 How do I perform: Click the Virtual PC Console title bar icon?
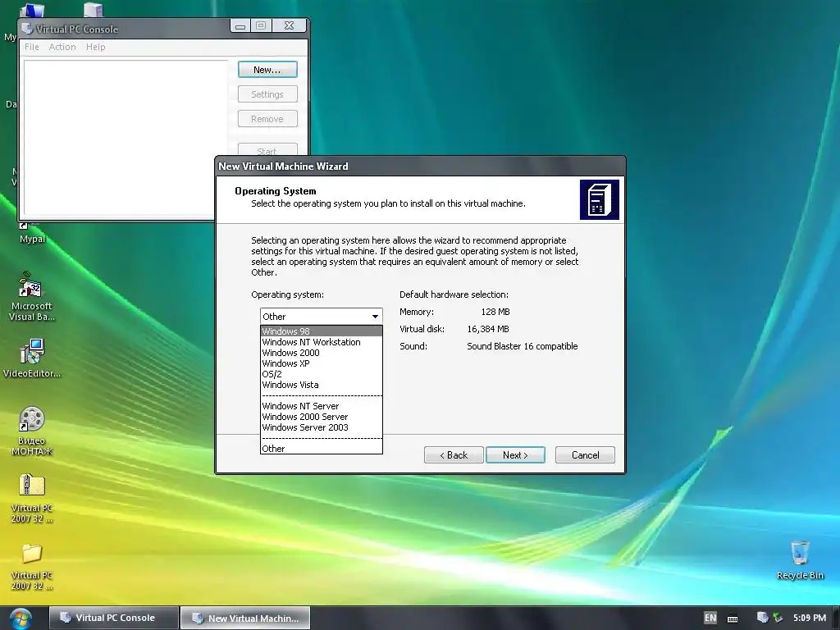coord(27,28)
